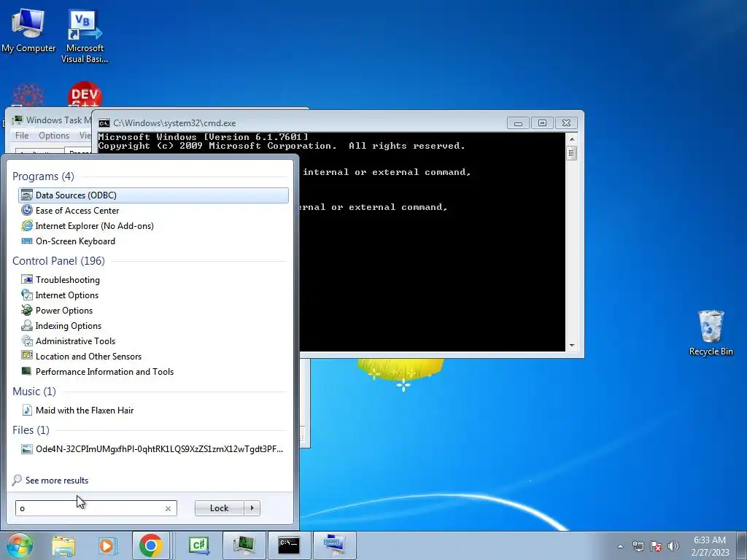Expand shutdown options arrow next to Lock

tap(252, 508)
